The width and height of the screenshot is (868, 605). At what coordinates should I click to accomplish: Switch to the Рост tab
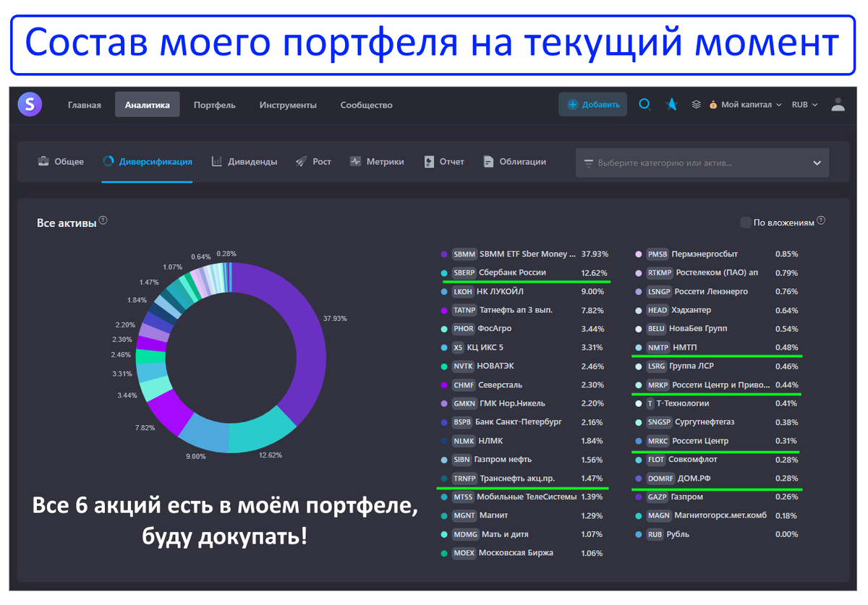[x=313, y=162]
